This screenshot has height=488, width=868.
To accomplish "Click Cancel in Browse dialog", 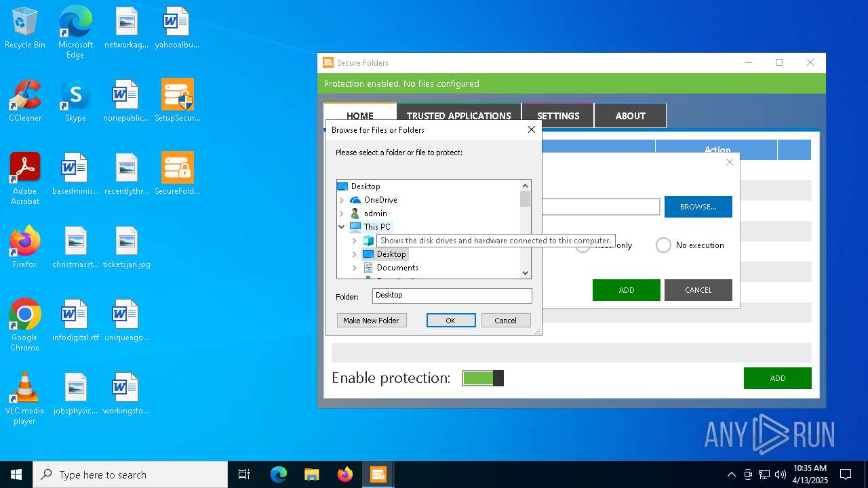I will [506, 321].
